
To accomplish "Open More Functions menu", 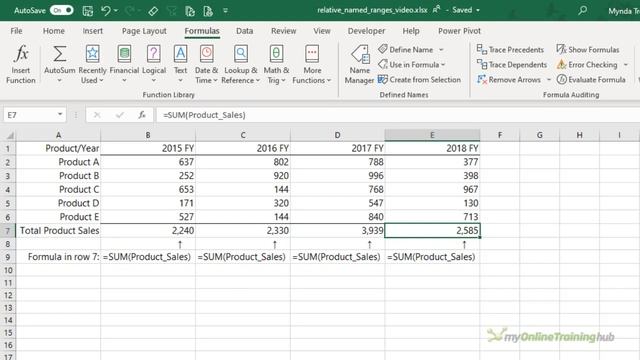I will (312, 64).
